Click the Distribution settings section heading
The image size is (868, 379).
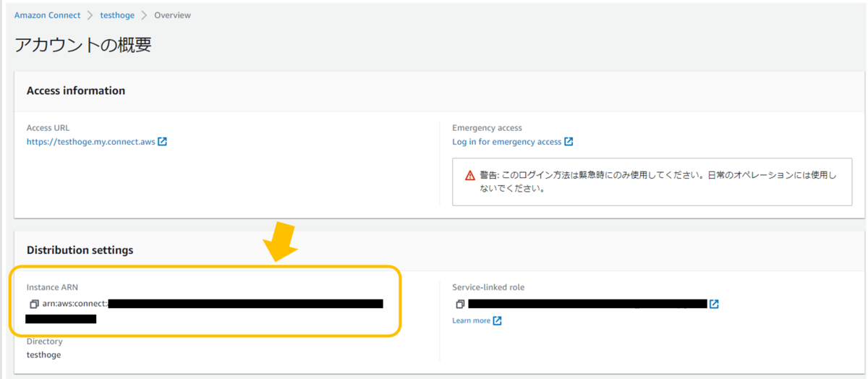click(80, 250)
